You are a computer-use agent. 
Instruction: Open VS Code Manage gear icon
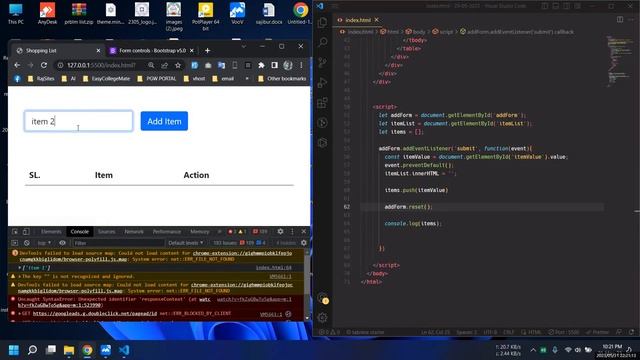click(x=322, y=317)
